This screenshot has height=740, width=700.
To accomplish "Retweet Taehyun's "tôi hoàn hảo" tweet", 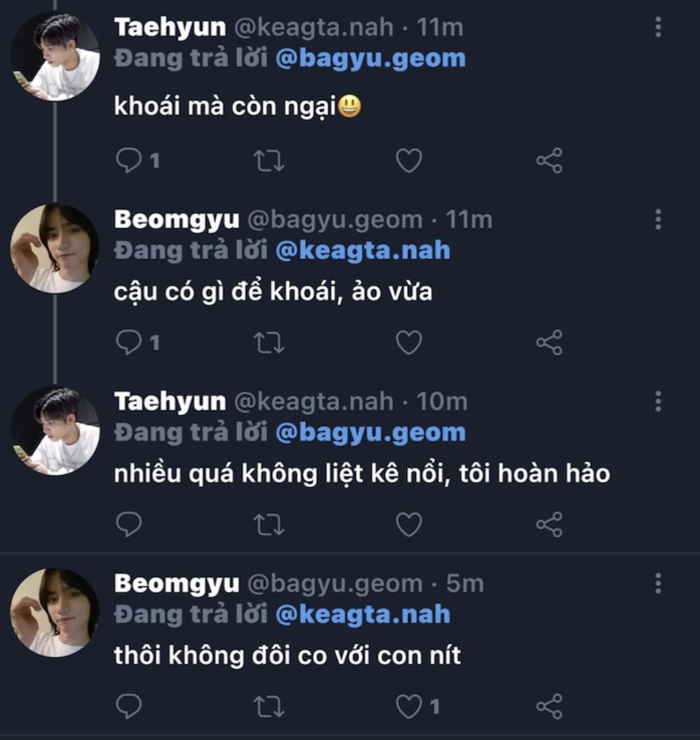I will click(269, 524).
